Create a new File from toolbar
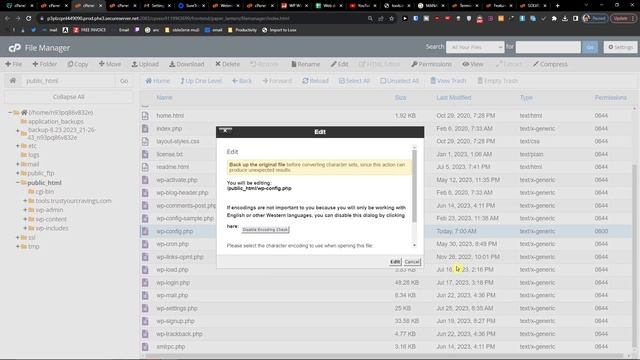This screenshot has width=640, height=360. tap(13, 64)
